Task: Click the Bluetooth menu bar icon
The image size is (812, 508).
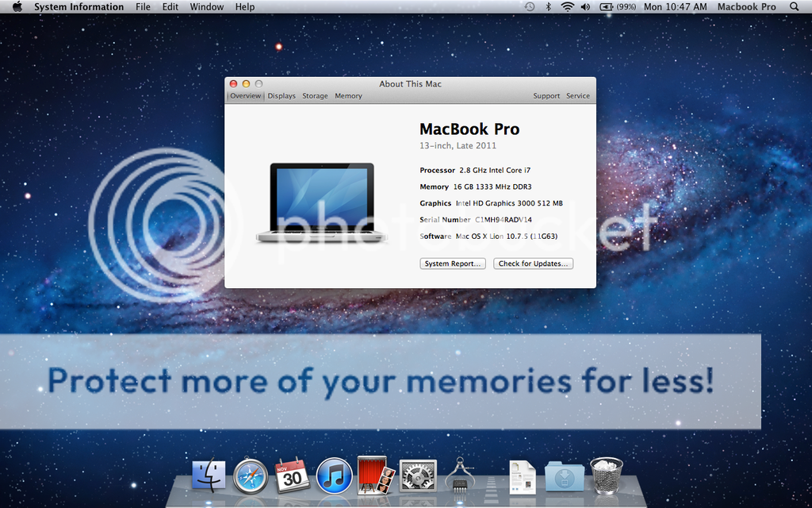Action: (x=548, y=7)
